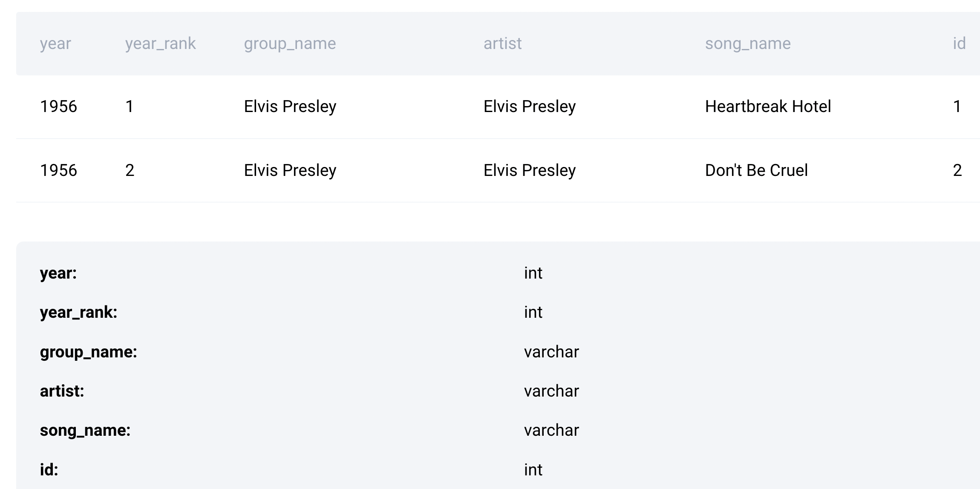The image size is (980, 489).
Task: Click the year_rank column header
Action: click(160, 43)
